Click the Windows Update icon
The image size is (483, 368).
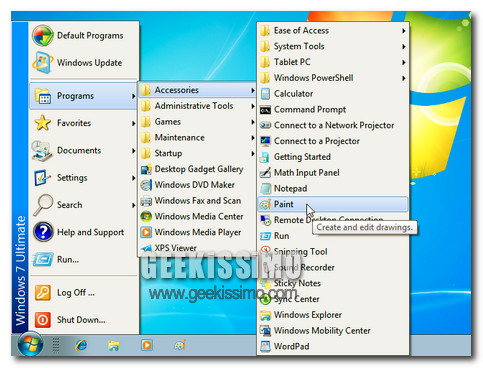42,63
